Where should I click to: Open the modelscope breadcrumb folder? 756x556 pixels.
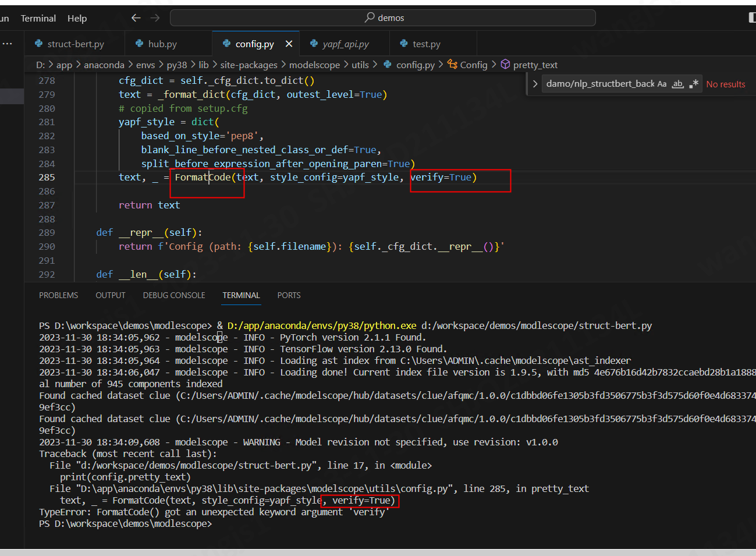pos(314,65)
